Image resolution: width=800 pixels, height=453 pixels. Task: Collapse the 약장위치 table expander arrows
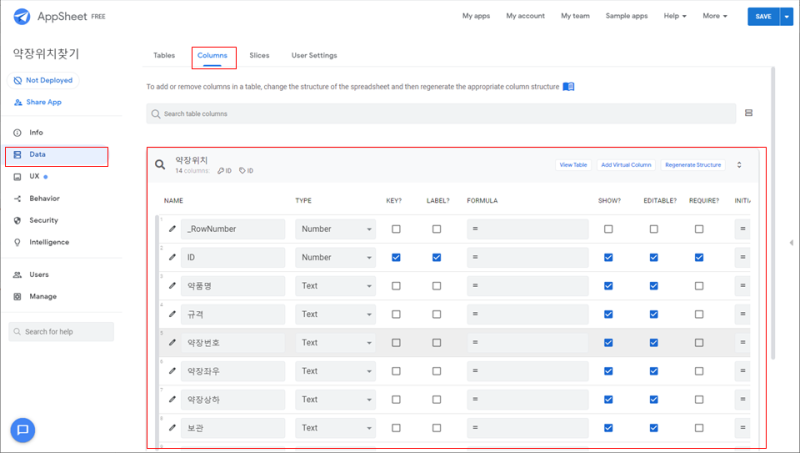(739, 165)
